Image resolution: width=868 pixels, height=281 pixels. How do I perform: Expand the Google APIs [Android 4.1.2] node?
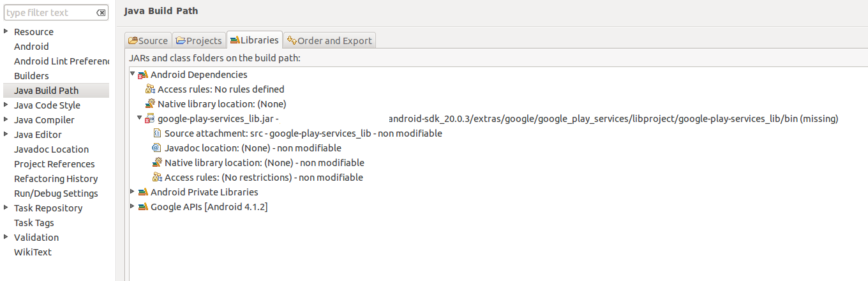pyautogui.click(x=133, y=206)
